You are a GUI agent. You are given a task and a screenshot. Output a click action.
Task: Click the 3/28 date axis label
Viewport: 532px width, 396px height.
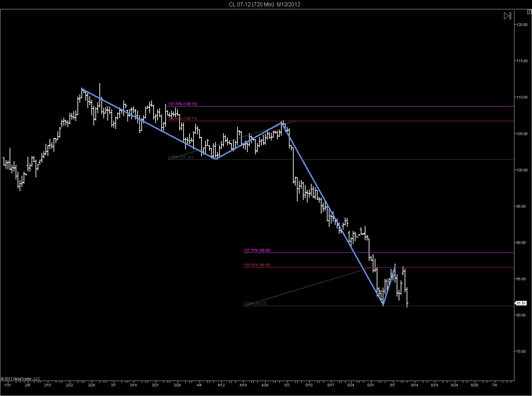[177, 385]
